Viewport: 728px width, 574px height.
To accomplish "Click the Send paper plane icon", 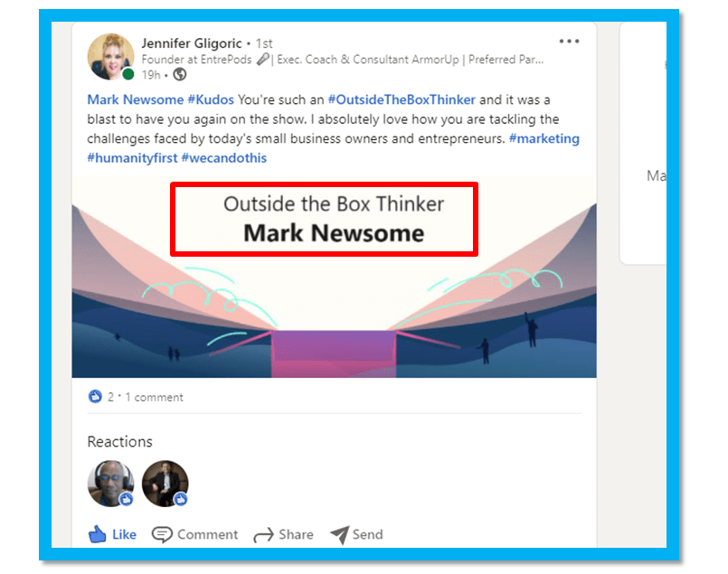I will coord(339,534).
